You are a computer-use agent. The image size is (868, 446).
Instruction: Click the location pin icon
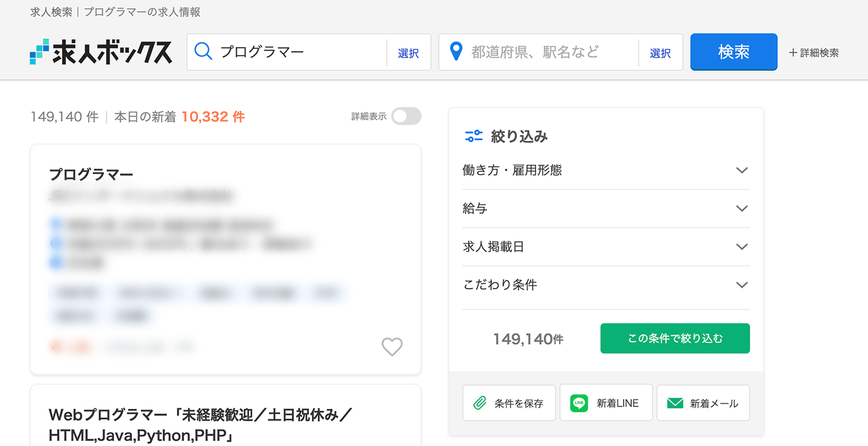pyautogui.click(x=456, y=51)
